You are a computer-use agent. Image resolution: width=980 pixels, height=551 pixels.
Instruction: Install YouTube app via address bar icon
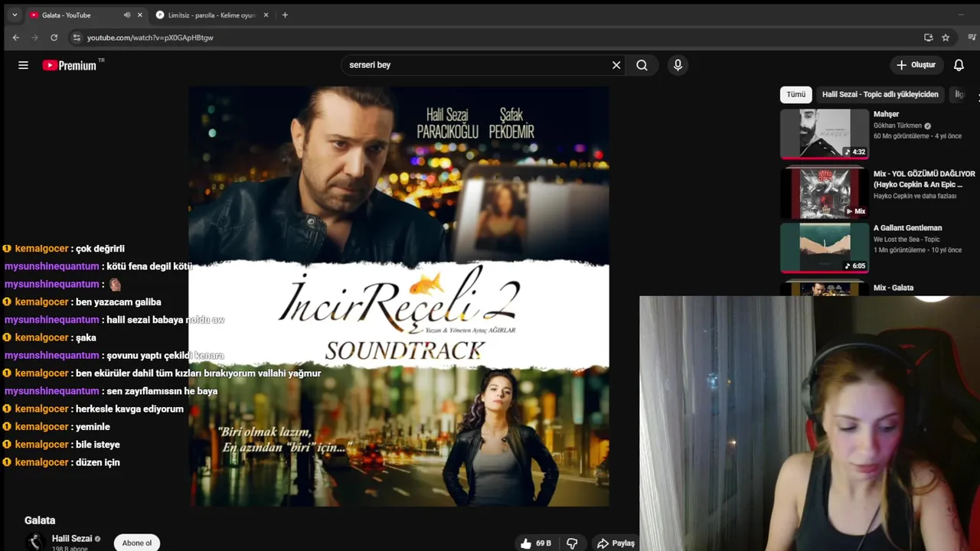click(x=928, y=37)
